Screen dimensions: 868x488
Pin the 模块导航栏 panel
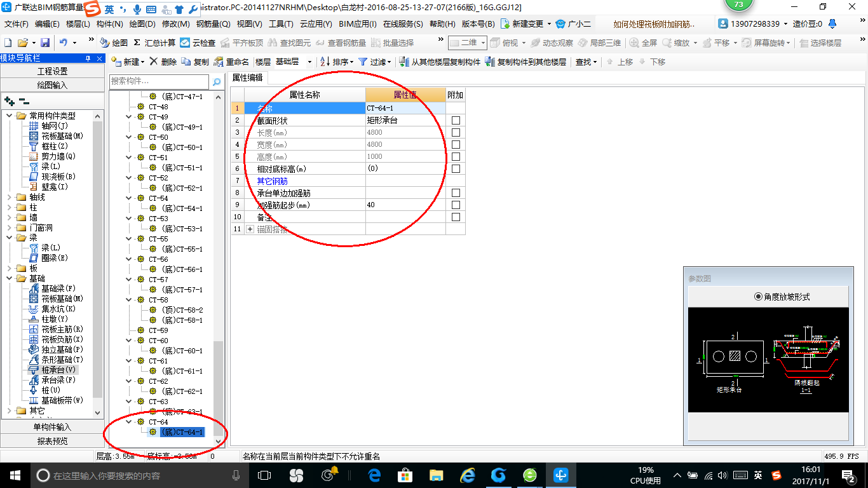[x=88, y=58]
